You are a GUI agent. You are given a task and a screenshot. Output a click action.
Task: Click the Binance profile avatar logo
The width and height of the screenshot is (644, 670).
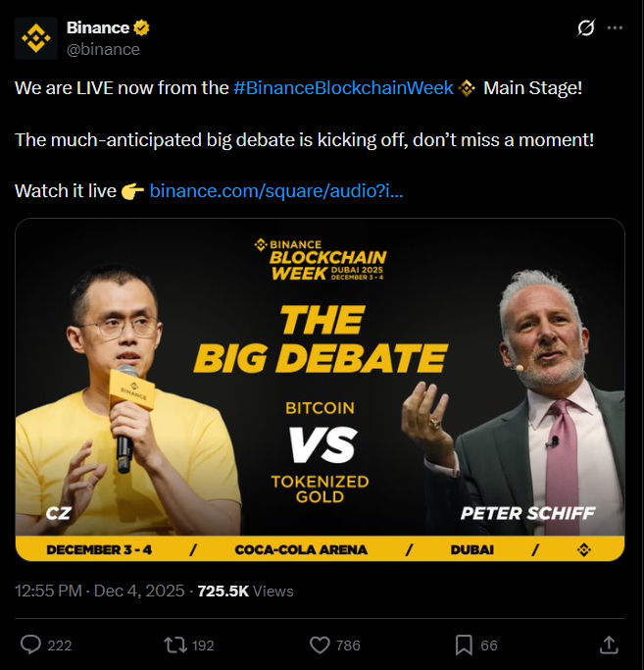pyautogui.click(x=37, y=38)
